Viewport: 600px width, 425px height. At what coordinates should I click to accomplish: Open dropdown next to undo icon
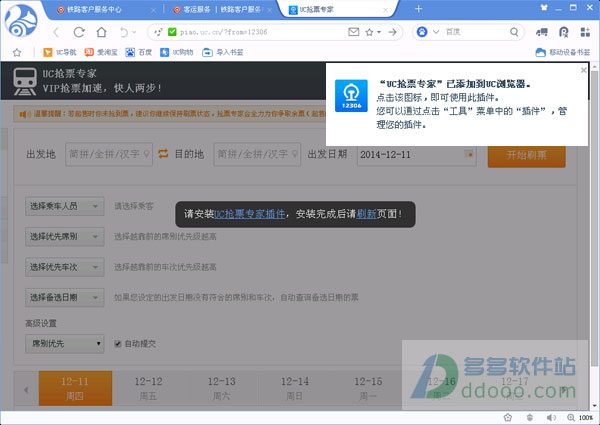point(134,33)
